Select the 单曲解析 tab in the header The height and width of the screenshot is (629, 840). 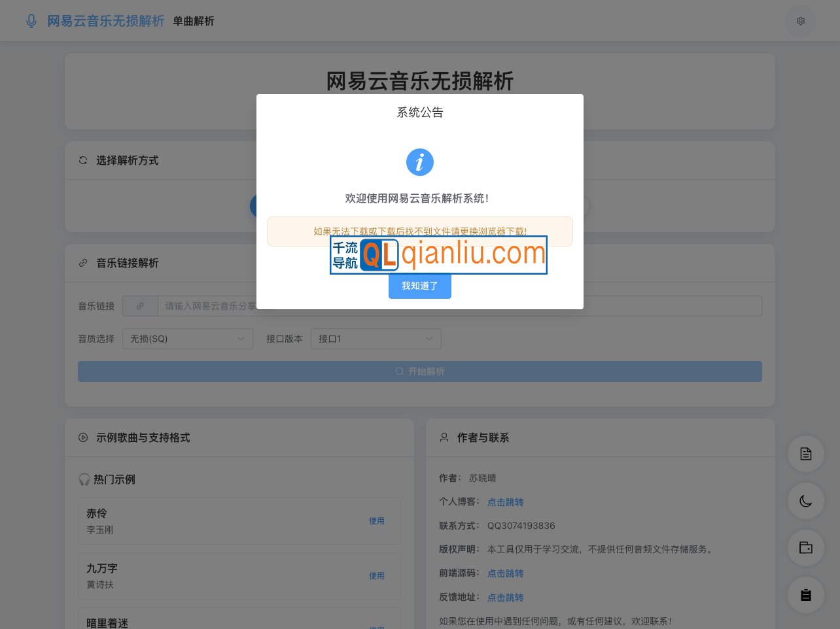coord(194,21)
